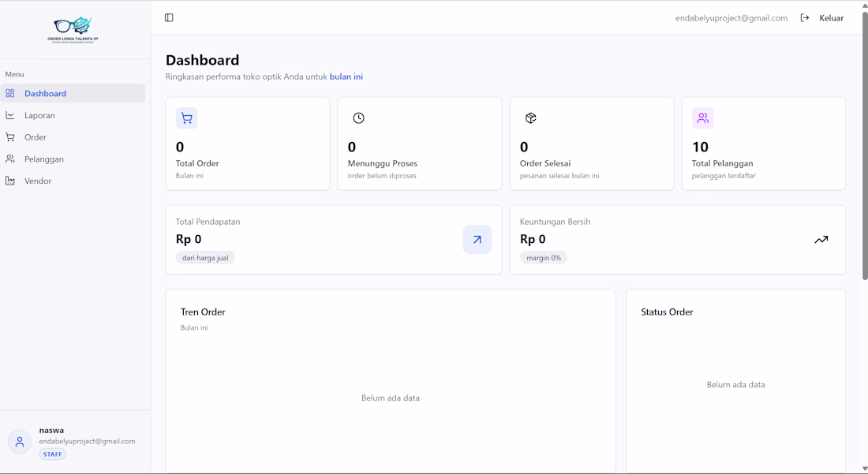Click the logout arrow icon

pos(805,17)
